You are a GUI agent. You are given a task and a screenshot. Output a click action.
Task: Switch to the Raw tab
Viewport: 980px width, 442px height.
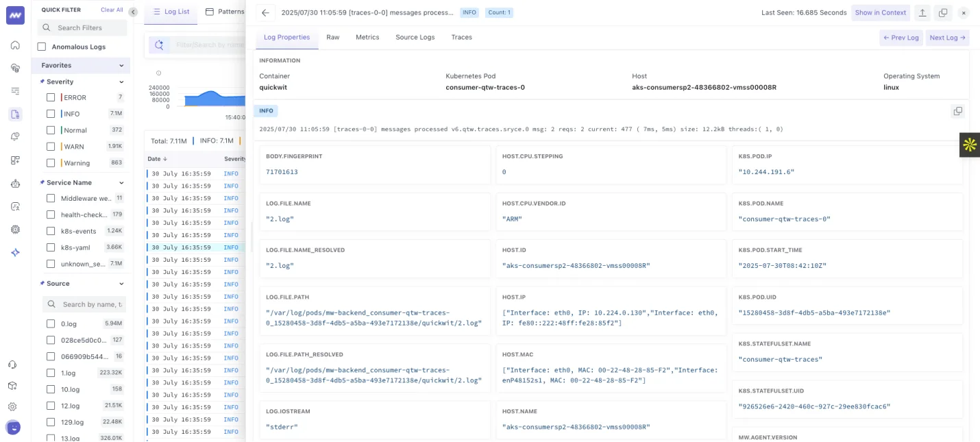click(x=333, y=37)
